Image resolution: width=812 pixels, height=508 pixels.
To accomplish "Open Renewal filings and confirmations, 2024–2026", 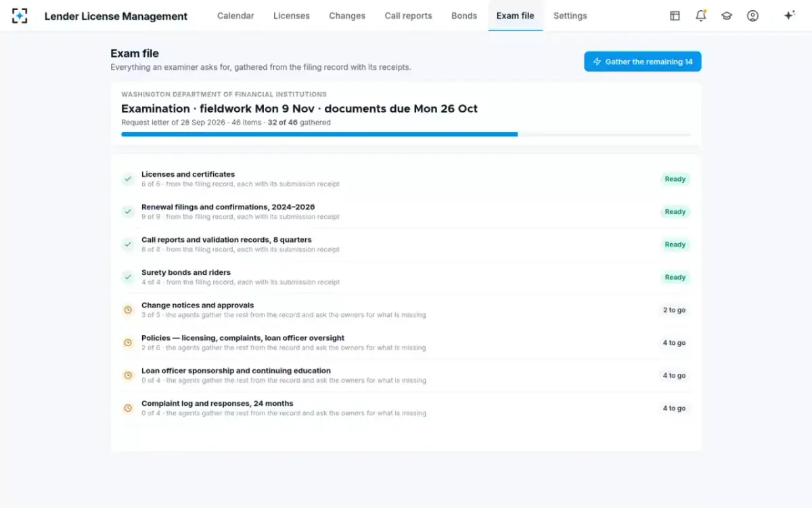I will click(406, 212).
